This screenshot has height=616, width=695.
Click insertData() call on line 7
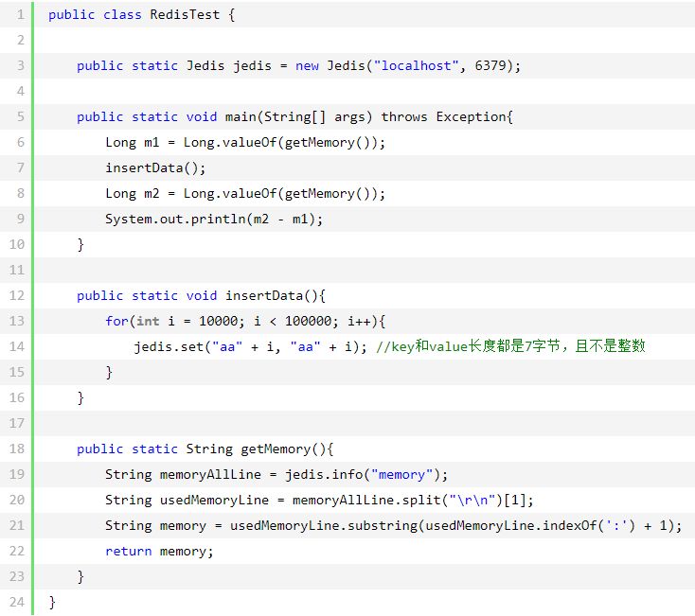point(155,167)
